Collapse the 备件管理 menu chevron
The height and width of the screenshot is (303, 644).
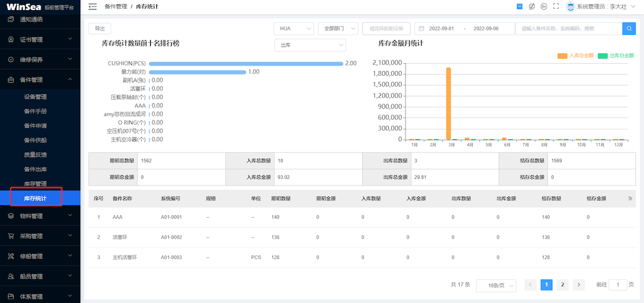70,79
